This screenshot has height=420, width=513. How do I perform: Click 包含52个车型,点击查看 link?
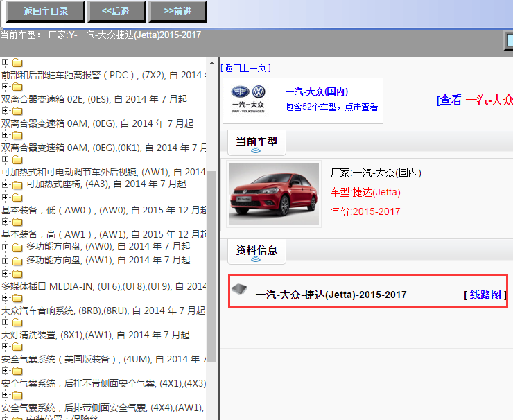coord(332,107)
